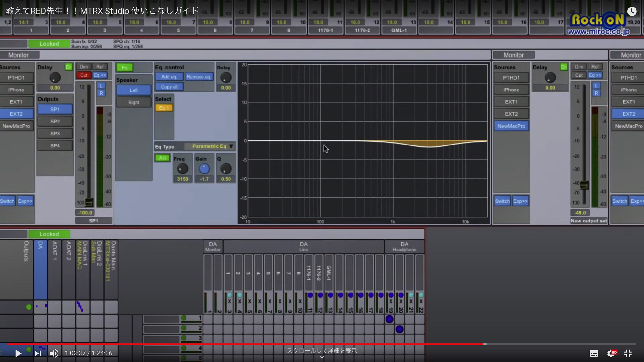
Task: Select SP2 output
Action: click(x=55, y=122)
